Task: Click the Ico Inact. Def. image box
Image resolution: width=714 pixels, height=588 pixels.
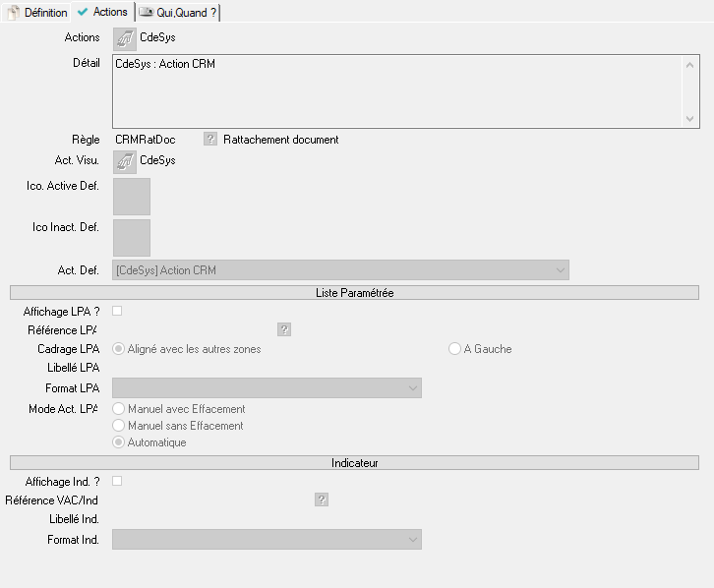Action: point(132,238)
